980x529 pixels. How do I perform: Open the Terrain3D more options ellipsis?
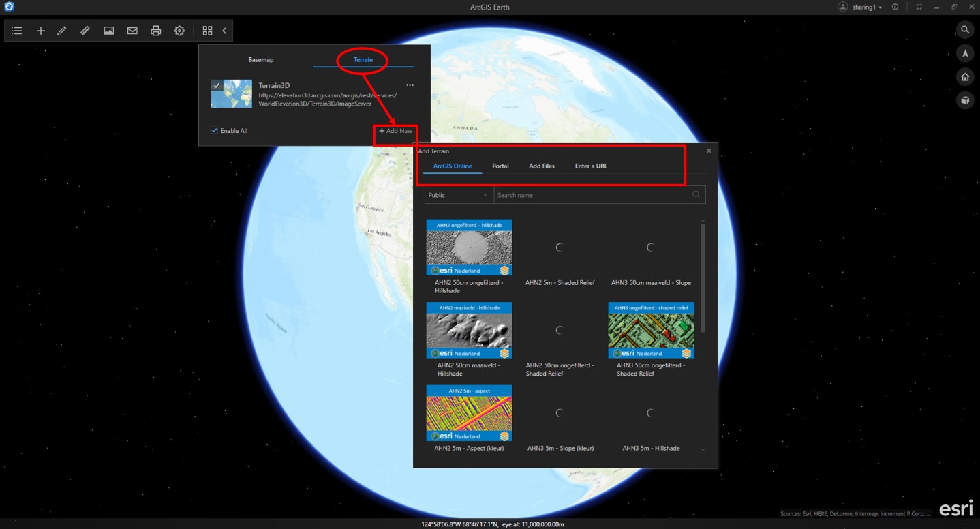[410, 85]
